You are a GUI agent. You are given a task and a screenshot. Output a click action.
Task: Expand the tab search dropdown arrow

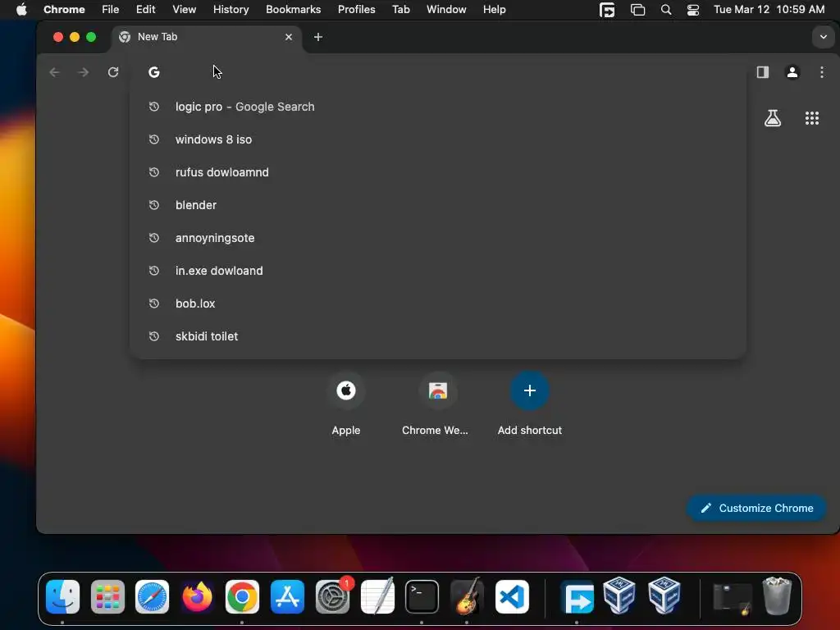824,37
